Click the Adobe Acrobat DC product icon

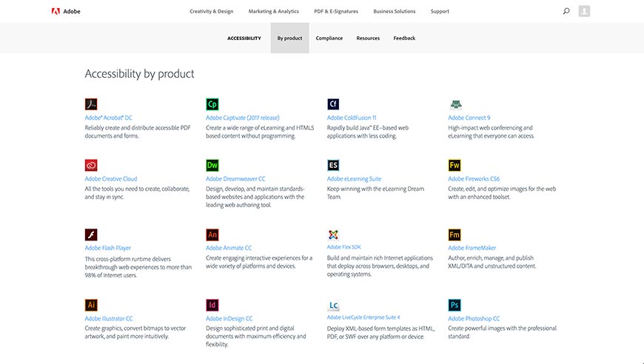[x=91, y=104]
